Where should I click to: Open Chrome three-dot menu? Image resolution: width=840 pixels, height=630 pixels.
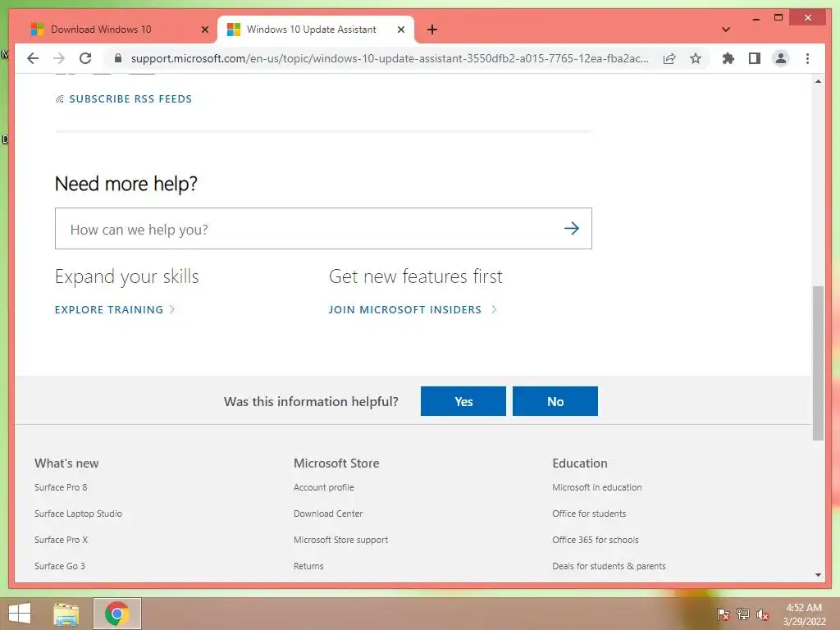(807, 58)
